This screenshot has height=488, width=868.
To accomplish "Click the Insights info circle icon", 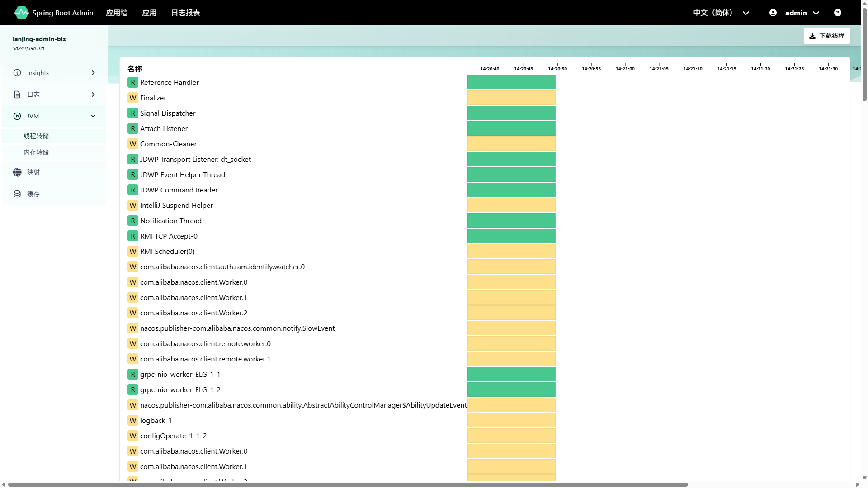I will [17, 73].
